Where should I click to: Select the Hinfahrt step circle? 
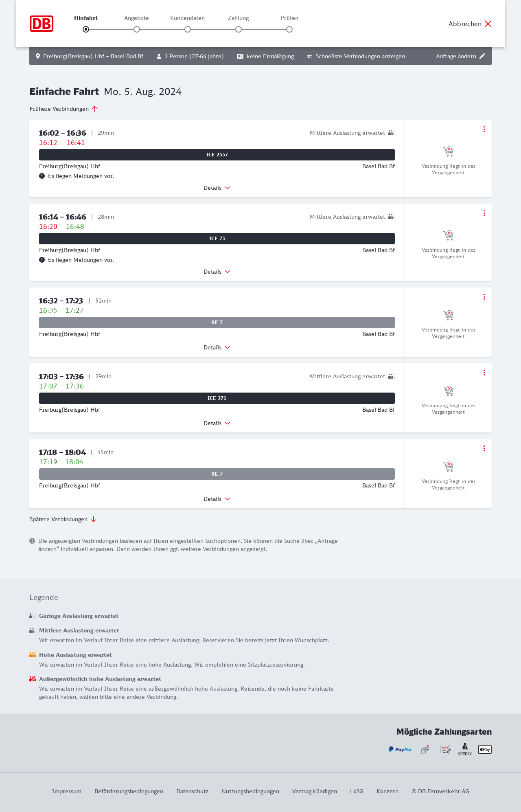click(86, 29)
